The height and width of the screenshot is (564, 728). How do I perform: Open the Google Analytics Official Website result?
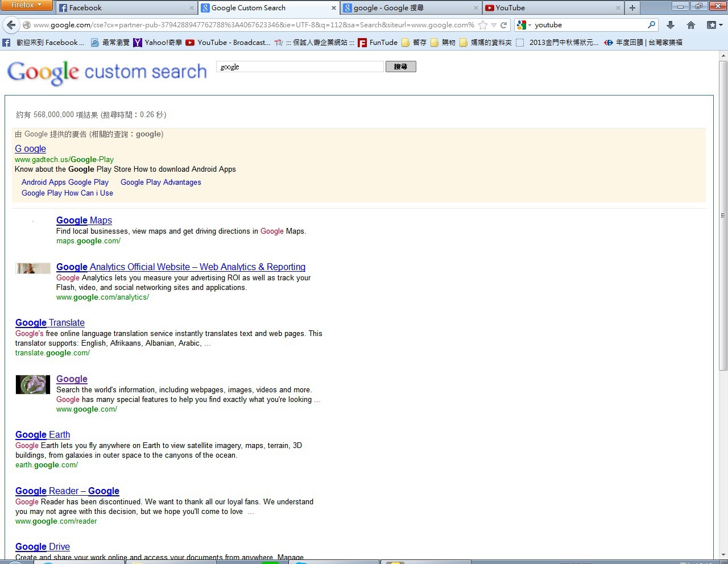click(x=181, y=267)
